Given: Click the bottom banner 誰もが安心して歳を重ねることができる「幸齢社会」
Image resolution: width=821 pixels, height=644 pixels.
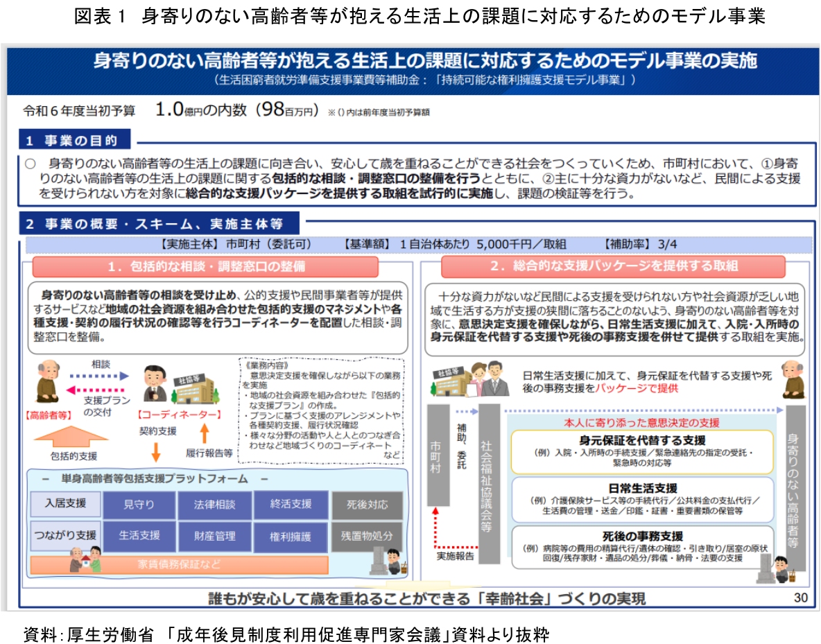Looking at the screenshot, I should tap(426, 598).
